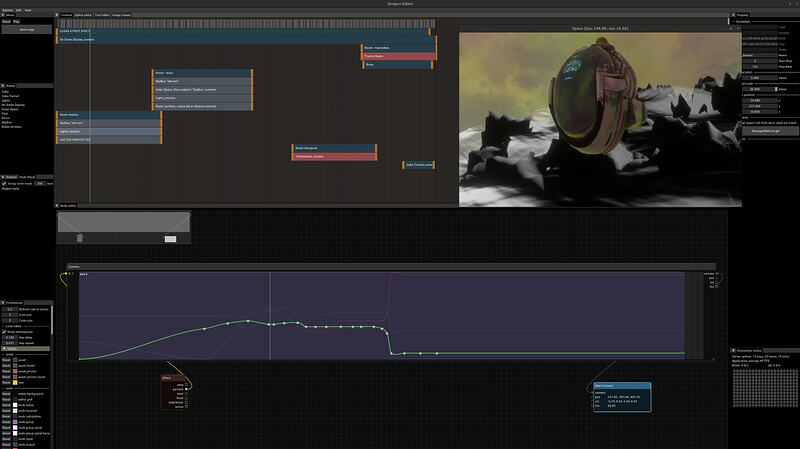
Task: Click the Preferences panel header icon
Action: [3, 303]
